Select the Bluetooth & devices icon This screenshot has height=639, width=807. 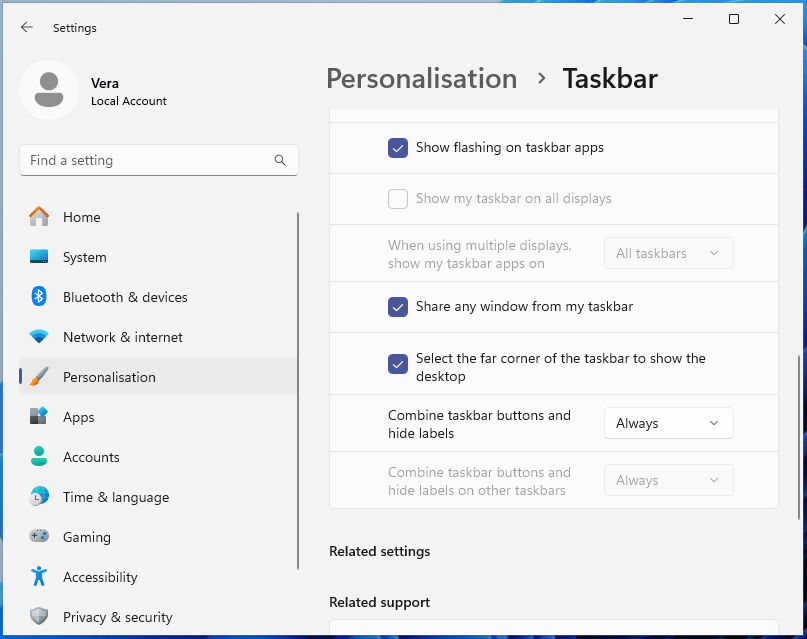point(39,297)
